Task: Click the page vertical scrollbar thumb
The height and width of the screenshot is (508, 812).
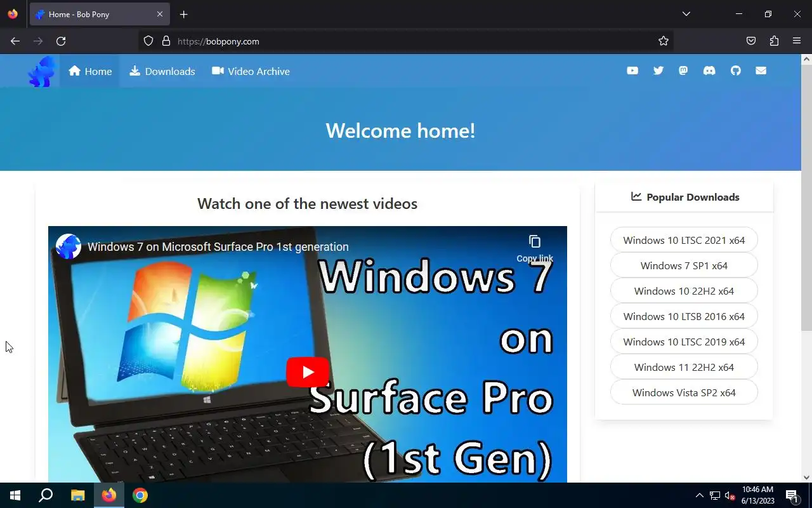Action: [x=806, y=198]
